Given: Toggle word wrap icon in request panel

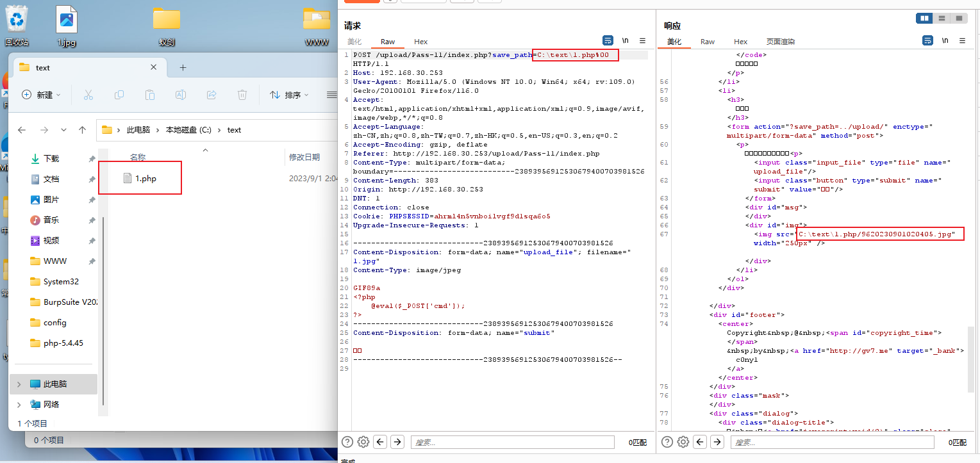Looking at the screenshot, I should [608, 40].
